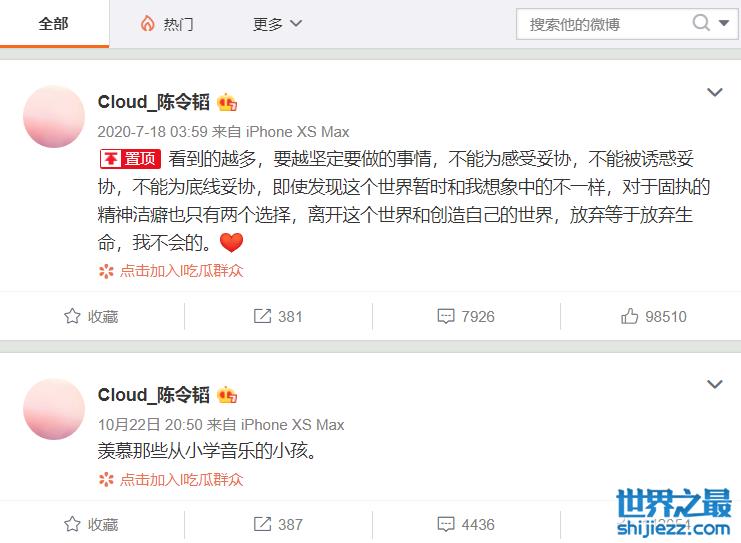
Task: Bookmark the second post via star icon
Action: tap(72, 524)
